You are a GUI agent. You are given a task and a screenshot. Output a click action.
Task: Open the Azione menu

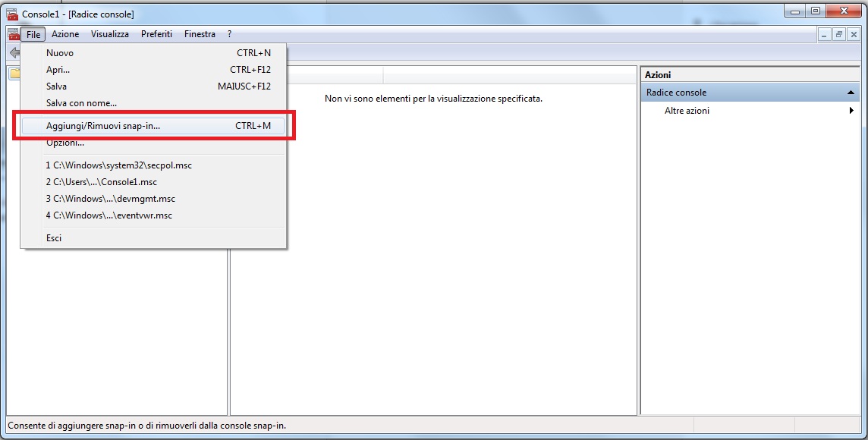point(65,34)
